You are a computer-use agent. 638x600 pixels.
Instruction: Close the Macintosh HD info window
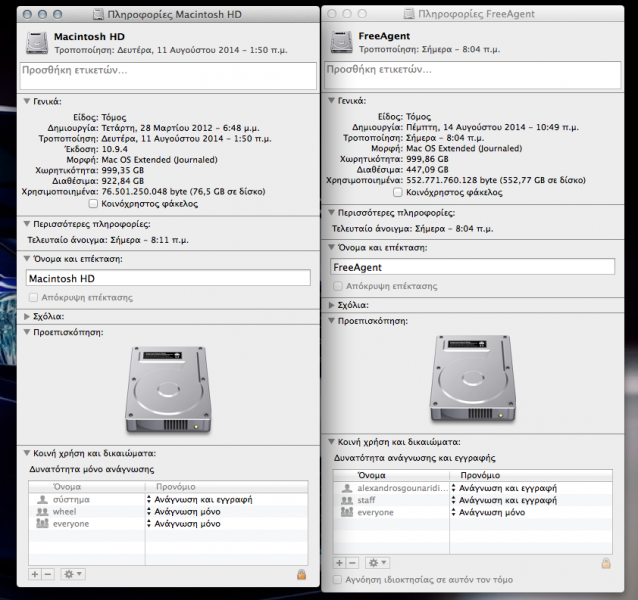pyautogui.click(x=27, y=15)
